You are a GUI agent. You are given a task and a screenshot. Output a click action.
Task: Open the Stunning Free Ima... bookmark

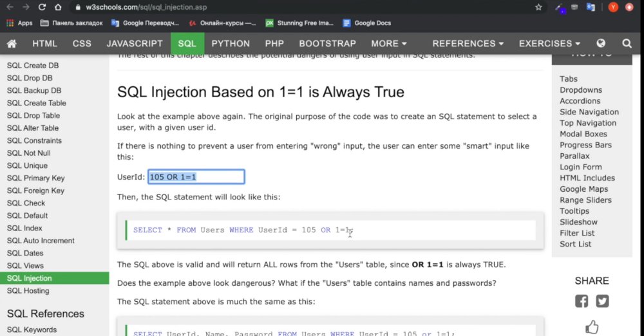click(x=299, y=23)
